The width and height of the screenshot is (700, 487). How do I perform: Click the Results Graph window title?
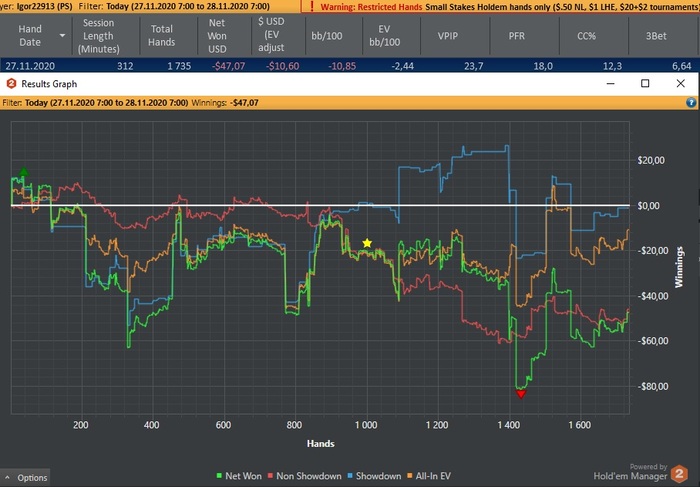click(49, 83)
